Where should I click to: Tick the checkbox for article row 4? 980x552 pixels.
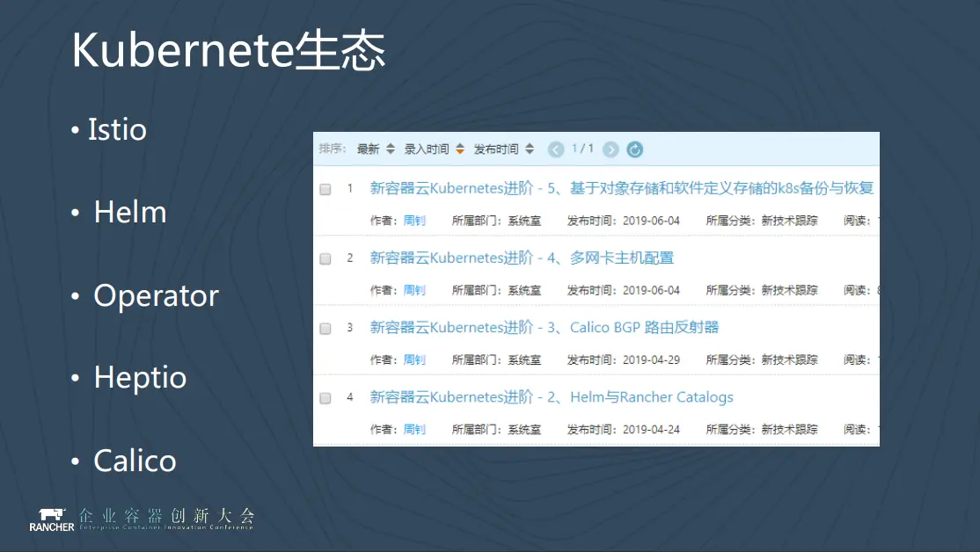point(325,398)
